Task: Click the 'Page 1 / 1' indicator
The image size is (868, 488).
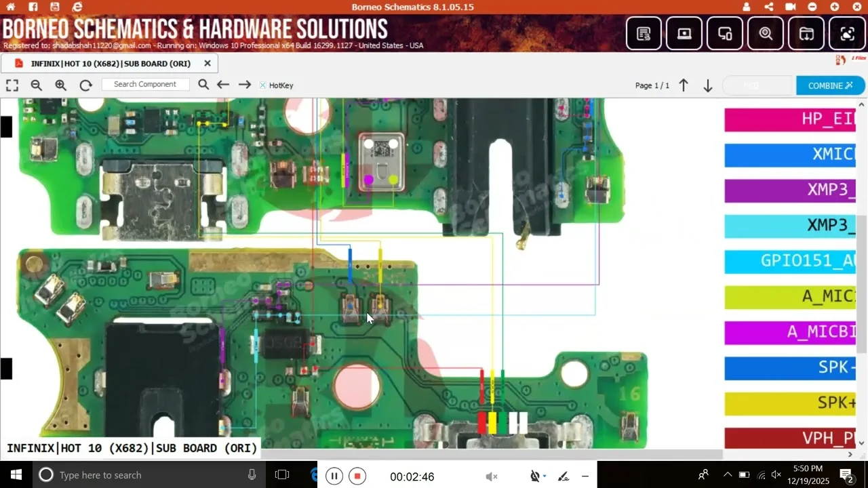Action: click(652, 85)
